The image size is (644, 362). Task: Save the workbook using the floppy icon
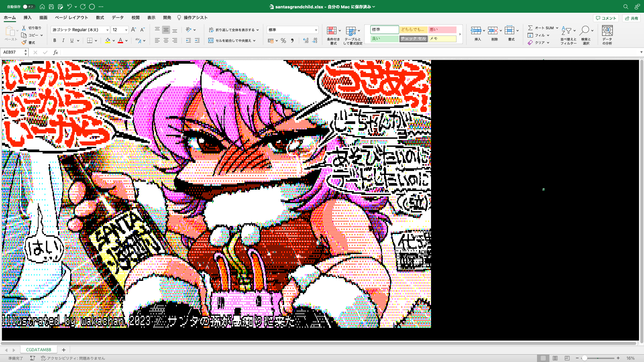pos(51,6)
